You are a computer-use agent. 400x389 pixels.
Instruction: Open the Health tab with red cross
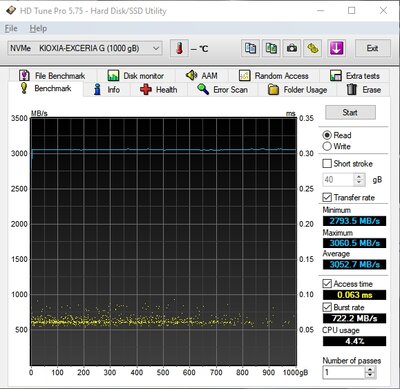pos(159,90)
